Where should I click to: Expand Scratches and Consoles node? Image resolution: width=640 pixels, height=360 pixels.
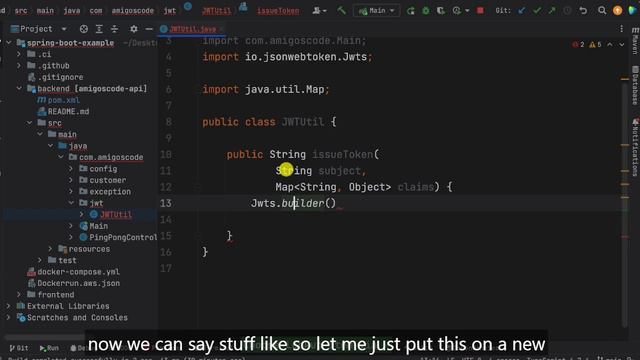9,318
